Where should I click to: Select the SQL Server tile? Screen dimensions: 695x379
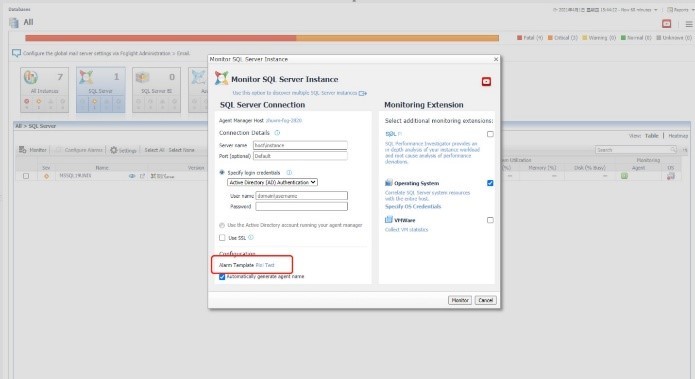point(101,90)
